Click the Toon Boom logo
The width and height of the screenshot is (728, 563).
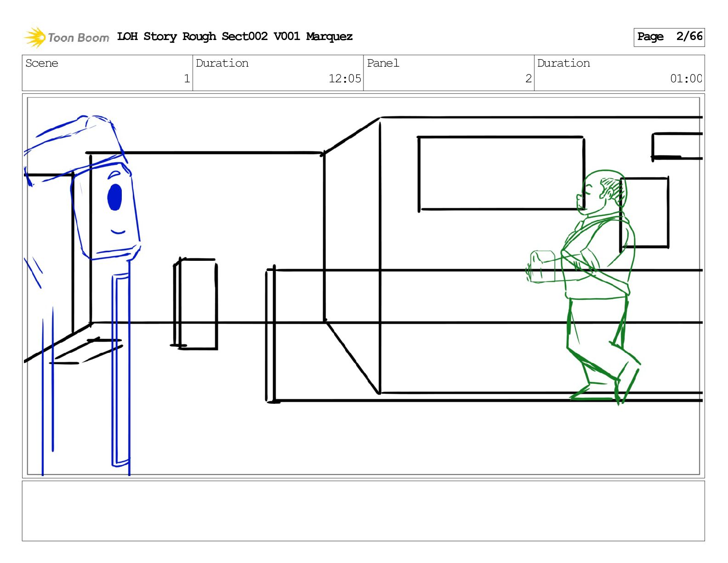point(67,37)
